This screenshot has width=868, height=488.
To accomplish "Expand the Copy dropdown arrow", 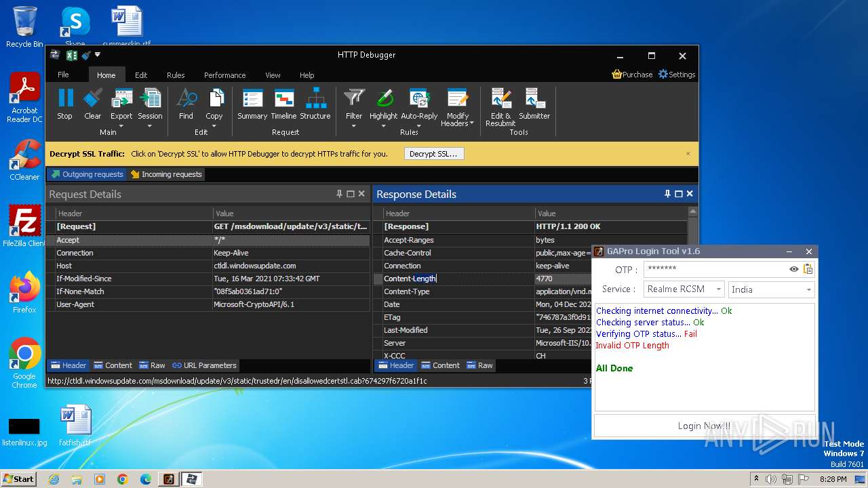I will click(x=214, y=126).
